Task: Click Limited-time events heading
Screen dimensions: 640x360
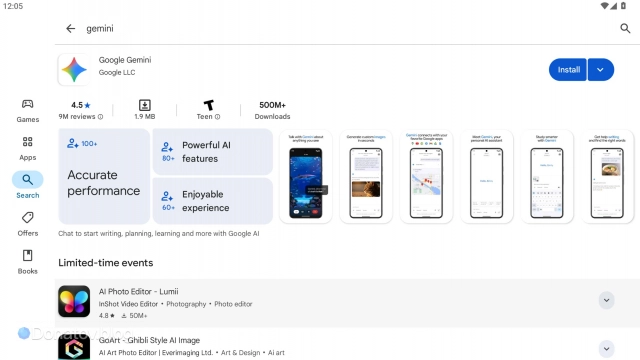Action: [106, 263]
